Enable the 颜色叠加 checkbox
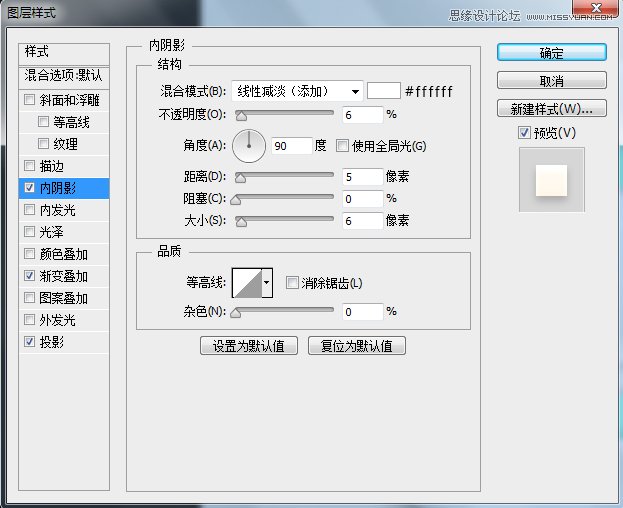Screen dimensions: 623x508 pos(29,253)
